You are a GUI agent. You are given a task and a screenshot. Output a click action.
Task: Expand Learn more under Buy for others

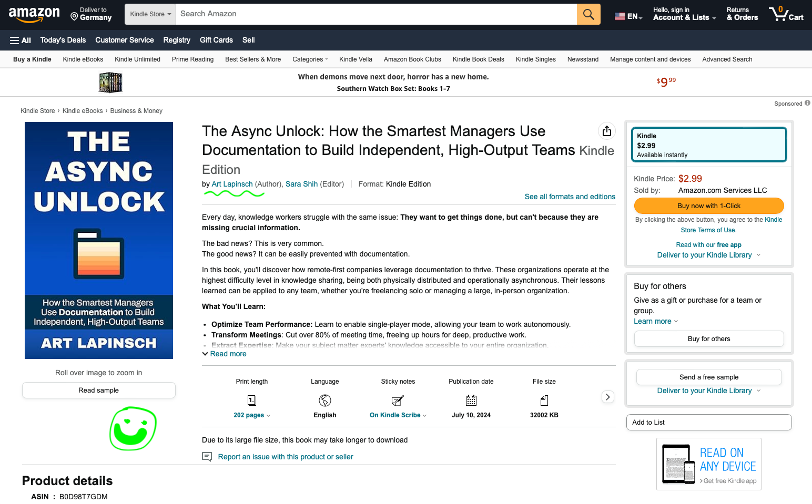click(x=656, y=321)
